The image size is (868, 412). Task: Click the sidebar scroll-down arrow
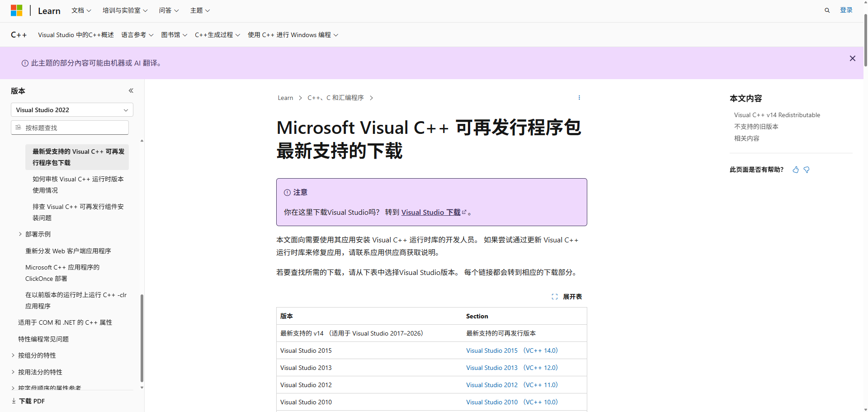pos(142,388)
